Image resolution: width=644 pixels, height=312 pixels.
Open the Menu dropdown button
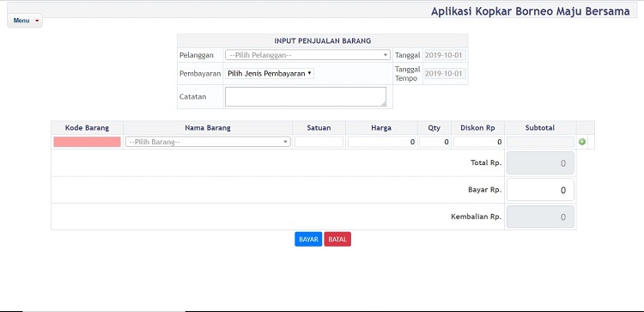pos(25,21)
